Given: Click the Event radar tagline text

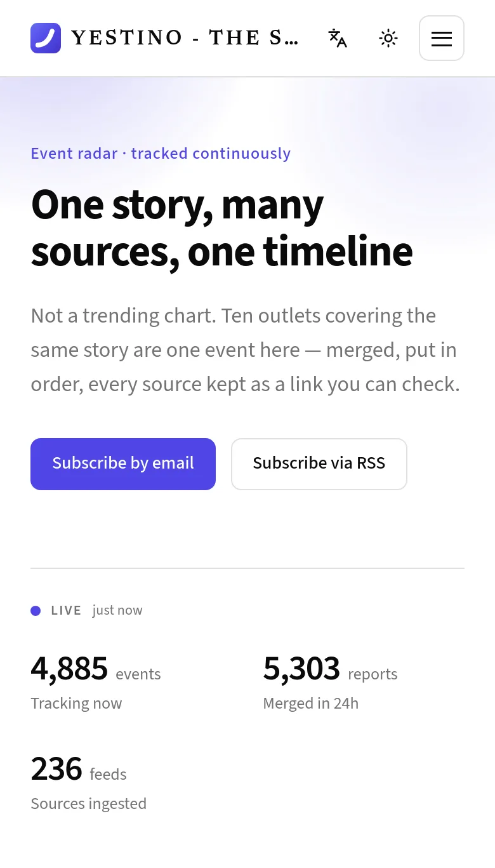Looking at the screenshot, I should click(x=161, y=154).
